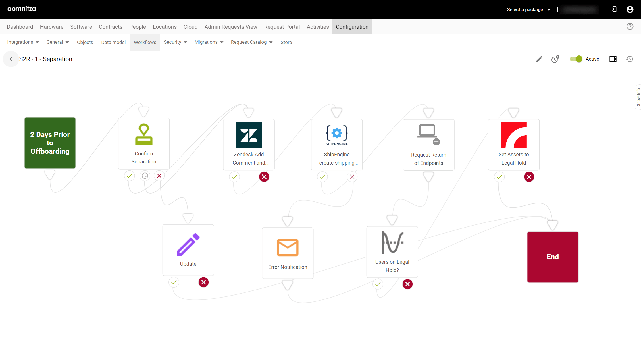
Task: Click red X output under Zendesk node
Action: click(x=264, y=177)
